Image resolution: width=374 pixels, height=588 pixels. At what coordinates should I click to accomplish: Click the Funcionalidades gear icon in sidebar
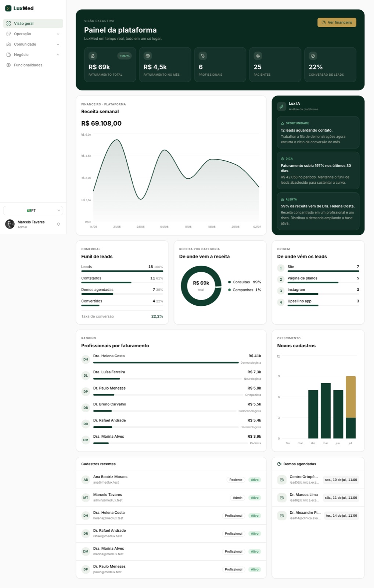coord(8,65)
